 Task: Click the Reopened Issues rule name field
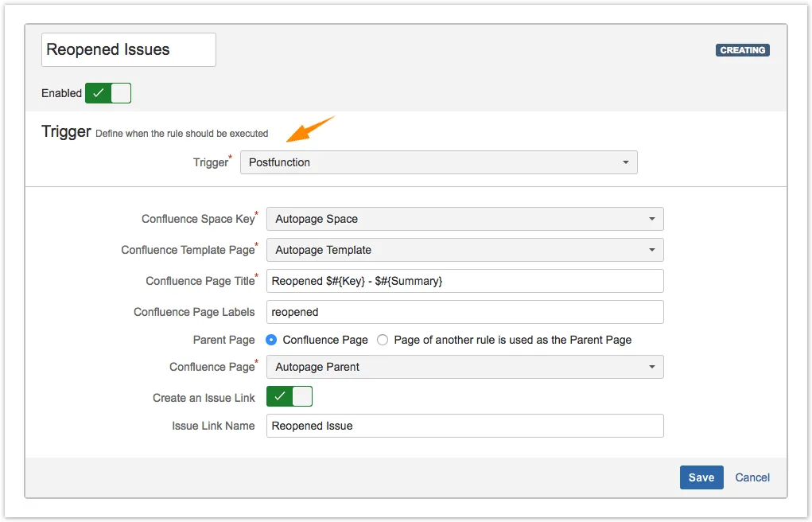tap(128, 49)
